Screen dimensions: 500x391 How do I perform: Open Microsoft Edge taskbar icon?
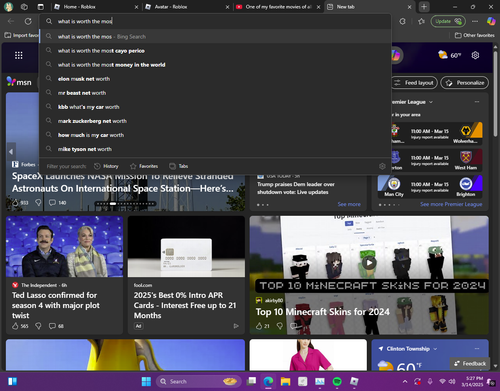pyautogui.click(x=268, y=381)
